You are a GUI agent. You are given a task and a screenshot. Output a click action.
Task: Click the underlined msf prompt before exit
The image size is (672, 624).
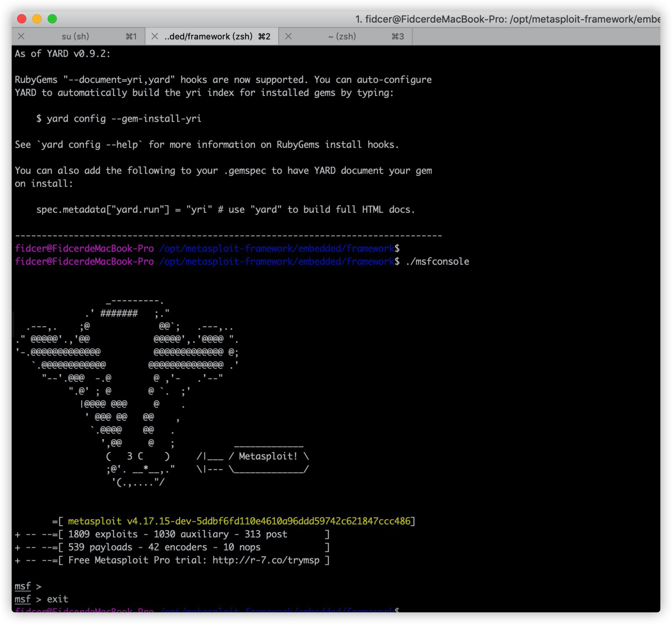(23, 599)
